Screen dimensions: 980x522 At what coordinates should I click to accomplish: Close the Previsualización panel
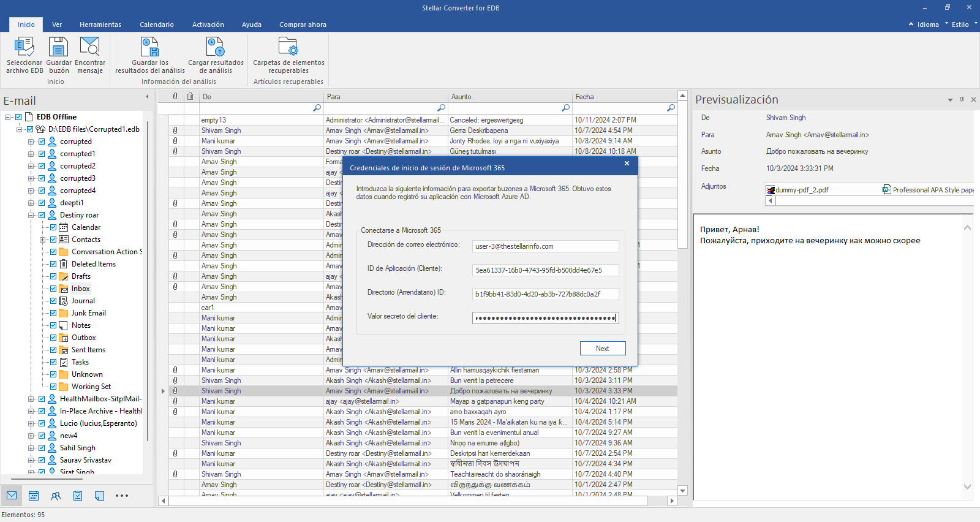(x=973, y=99)
